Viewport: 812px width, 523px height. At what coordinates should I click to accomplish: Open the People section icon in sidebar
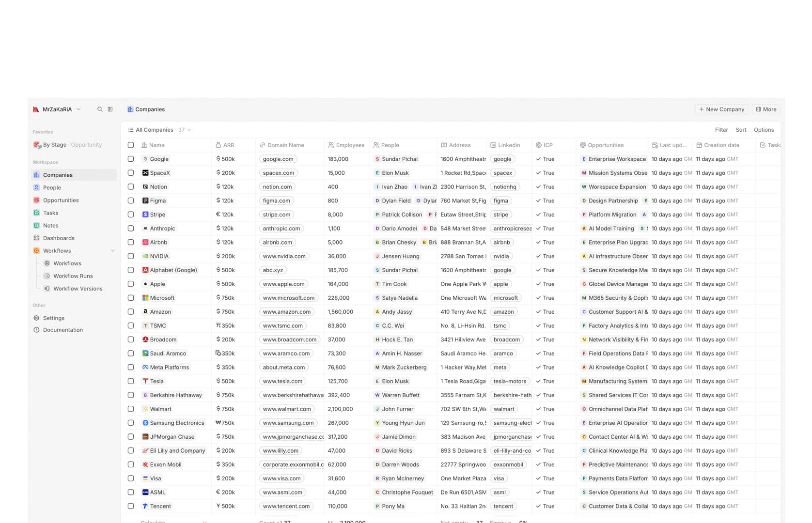point(36,187)
